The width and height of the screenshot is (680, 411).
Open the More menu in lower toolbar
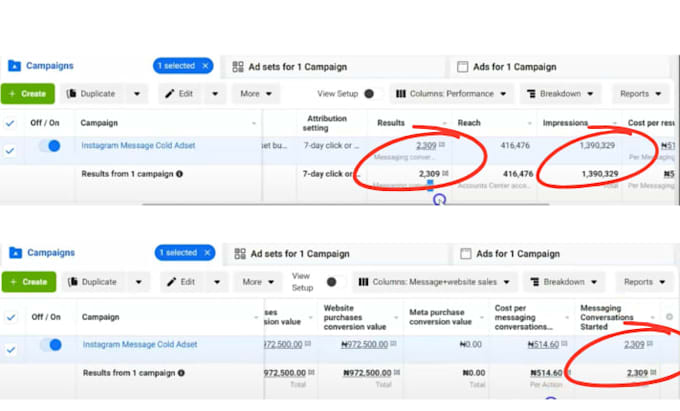(x=258, y=282)
